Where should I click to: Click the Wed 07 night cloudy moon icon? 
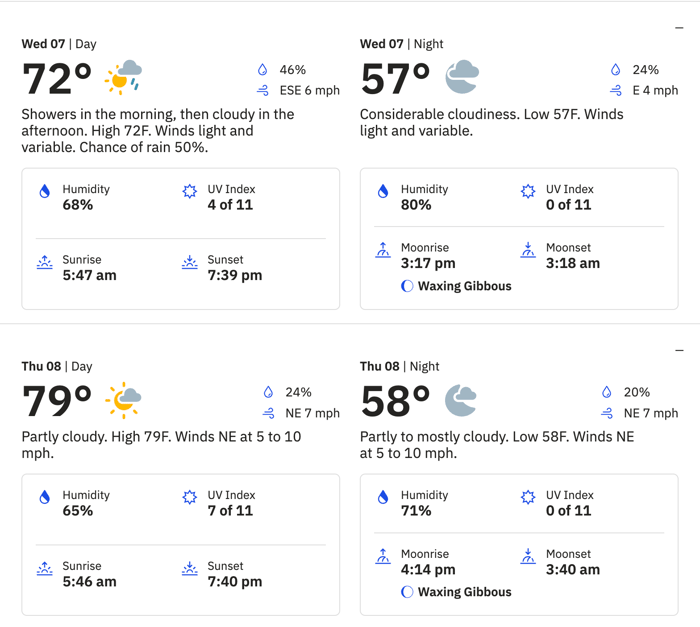click(x=462, y=76)
